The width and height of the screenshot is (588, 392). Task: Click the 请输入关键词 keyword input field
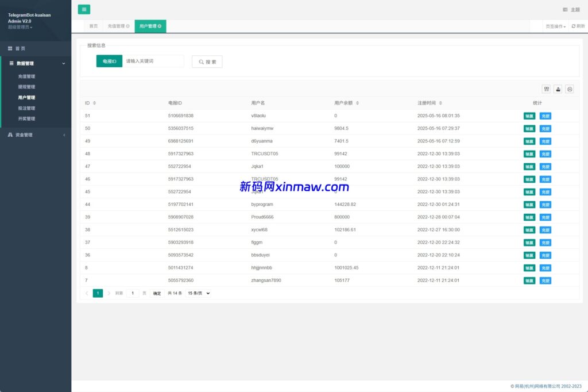(153, 61)
